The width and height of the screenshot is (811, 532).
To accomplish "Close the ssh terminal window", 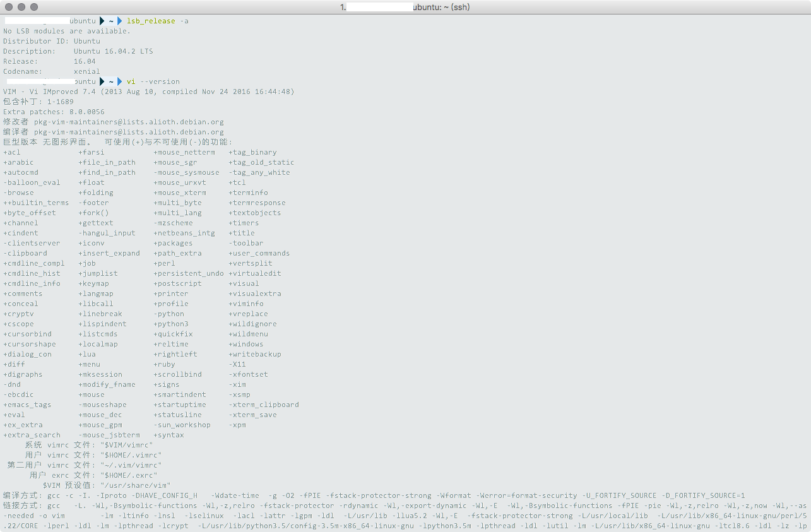I will click(x=9, y=7).
